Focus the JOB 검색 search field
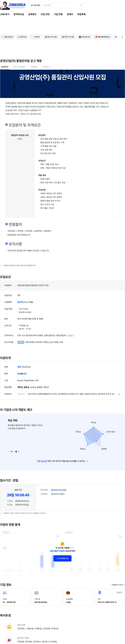 pos(61,5)
